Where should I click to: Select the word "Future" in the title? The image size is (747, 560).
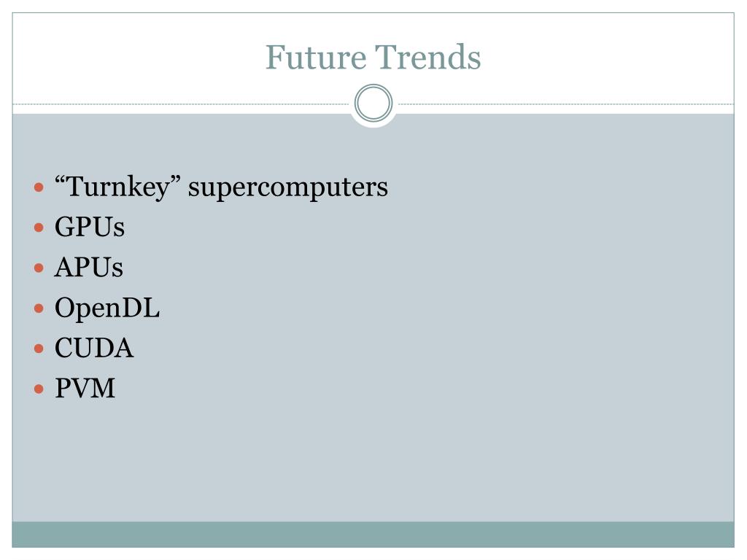(x=316, y=57)
